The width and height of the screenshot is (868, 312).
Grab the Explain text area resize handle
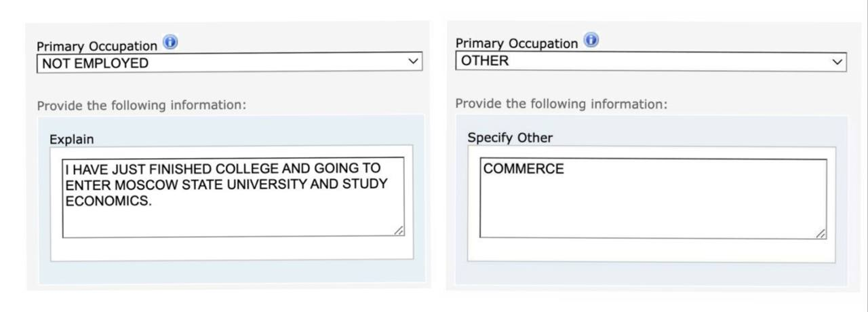coord(399,232)
